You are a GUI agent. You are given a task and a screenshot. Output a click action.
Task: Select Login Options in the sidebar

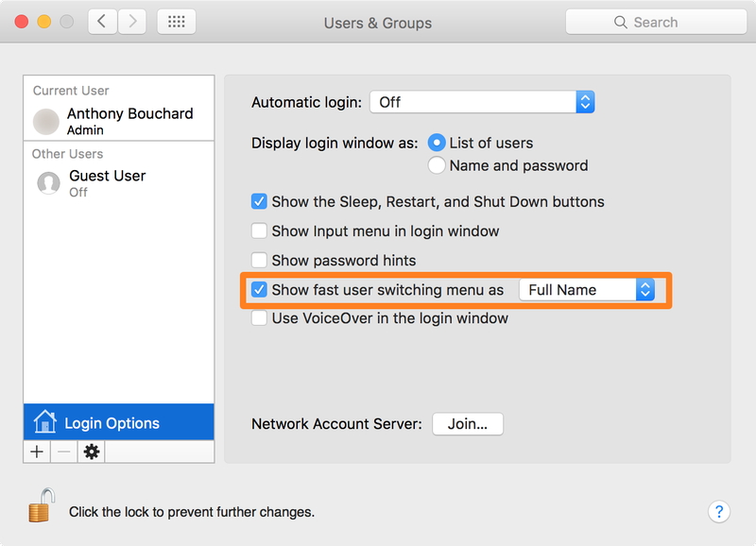pyautogui.click(x=119, y=422)
